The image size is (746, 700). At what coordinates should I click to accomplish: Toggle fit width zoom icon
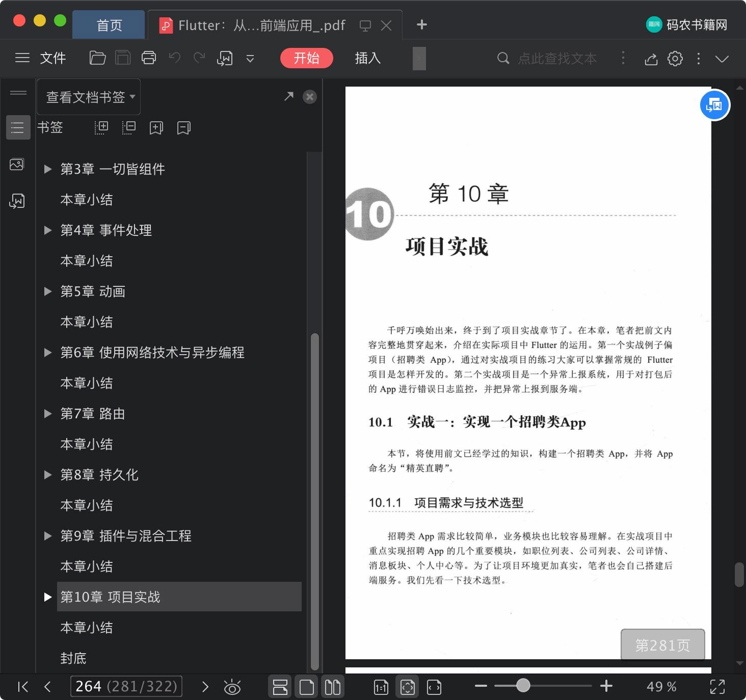(434, 687)
